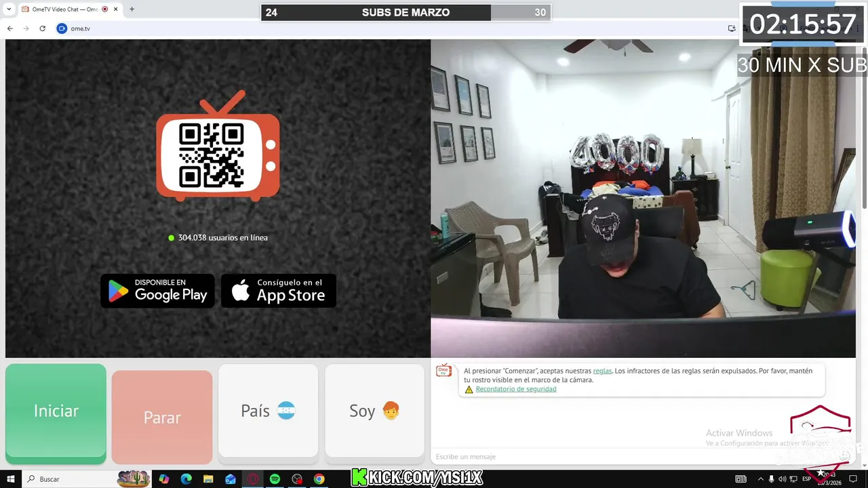This screenshot has height=488, width=868.
Task: Open Google Chrome from the taskbar
Action: coord(319,479)
